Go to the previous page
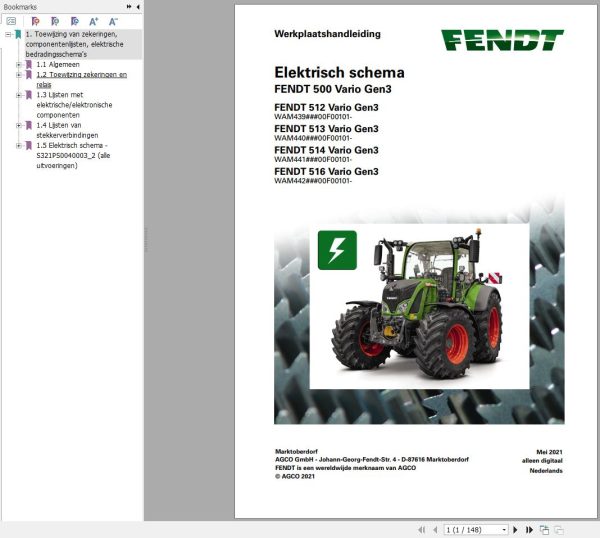The image size is (600, 538). (x=435, y=530)
